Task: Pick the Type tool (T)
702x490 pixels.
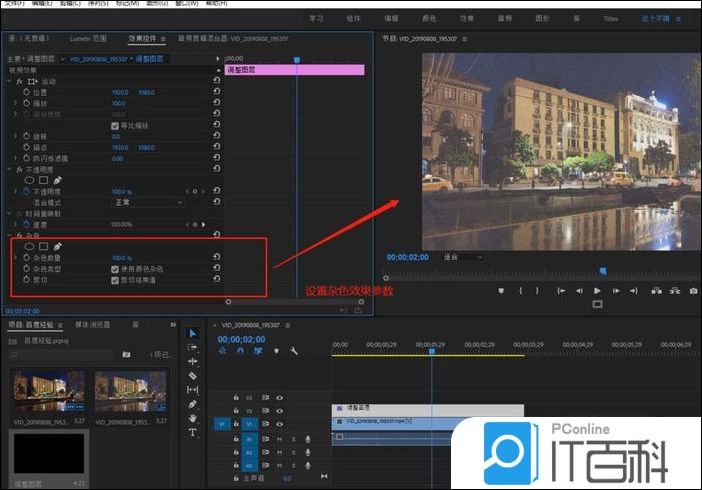Action: click(x=193, y=432)
